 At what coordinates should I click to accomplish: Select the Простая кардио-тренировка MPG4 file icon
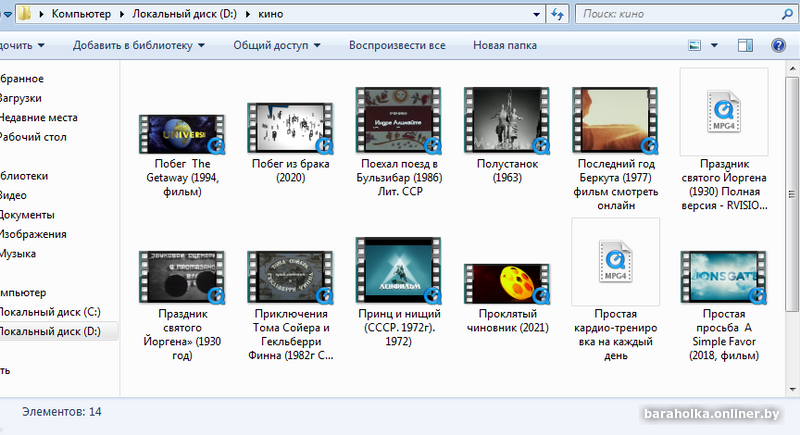tap(615, 261)
